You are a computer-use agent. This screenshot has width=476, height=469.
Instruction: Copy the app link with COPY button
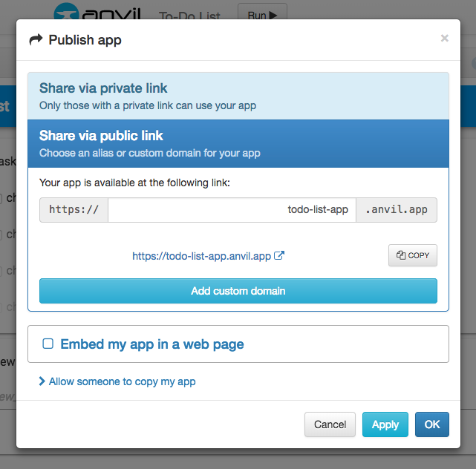coord(413,255)
